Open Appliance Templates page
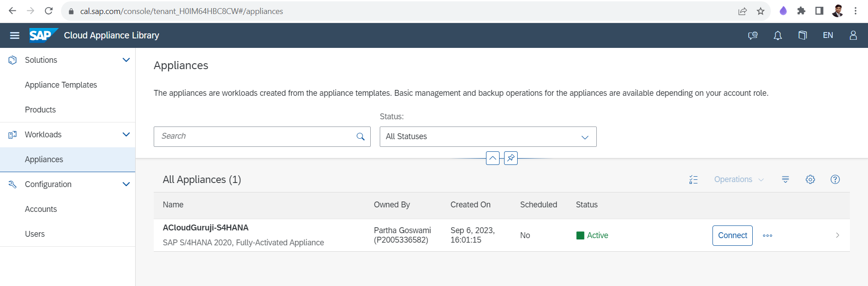Screen dimensions: 868x286 61,85
